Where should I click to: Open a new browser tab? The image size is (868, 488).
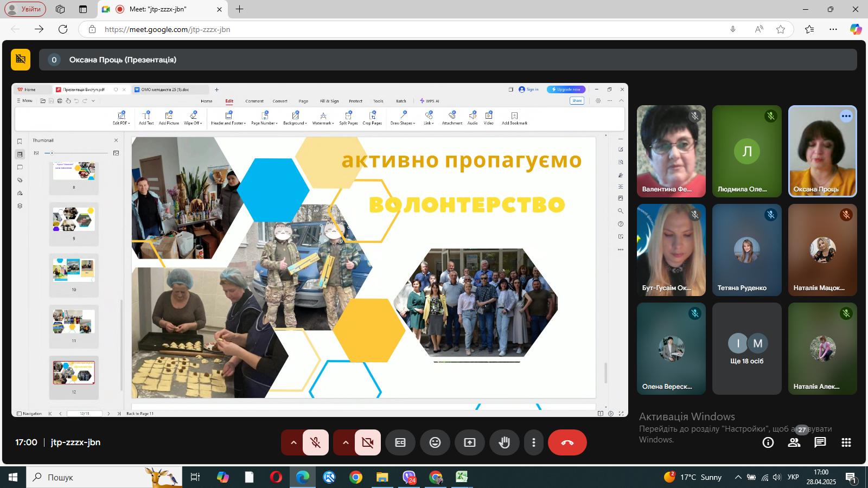point(239,9)
